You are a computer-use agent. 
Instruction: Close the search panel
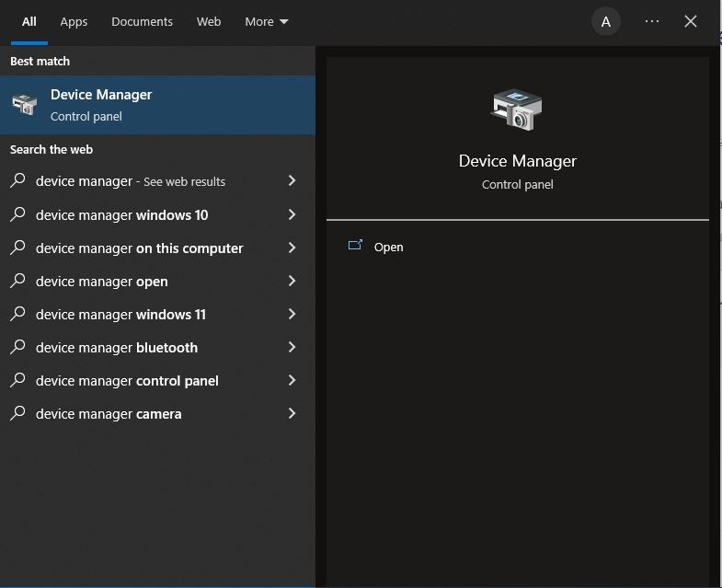point(691,21)
